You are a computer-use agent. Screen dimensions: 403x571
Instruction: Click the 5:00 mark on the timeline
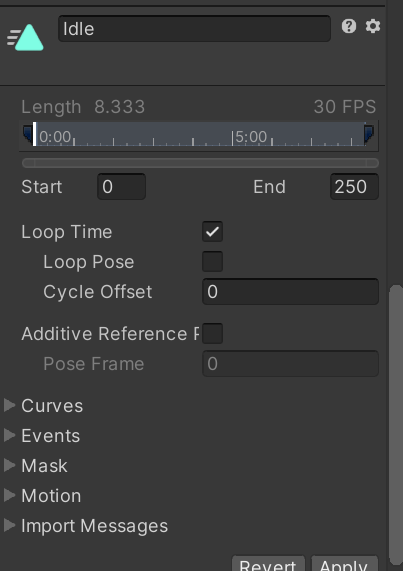251,137
